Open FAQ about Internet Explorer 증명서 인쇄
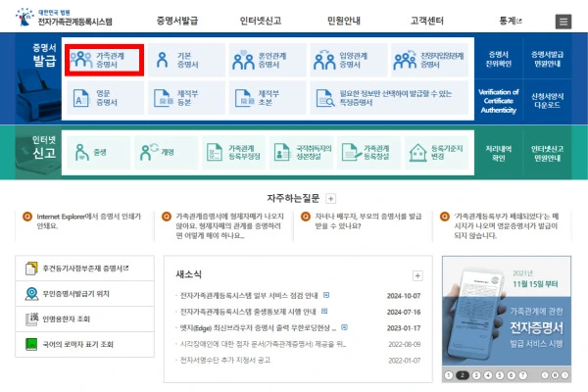Screen dimensions: 588x392 [89, 220]
